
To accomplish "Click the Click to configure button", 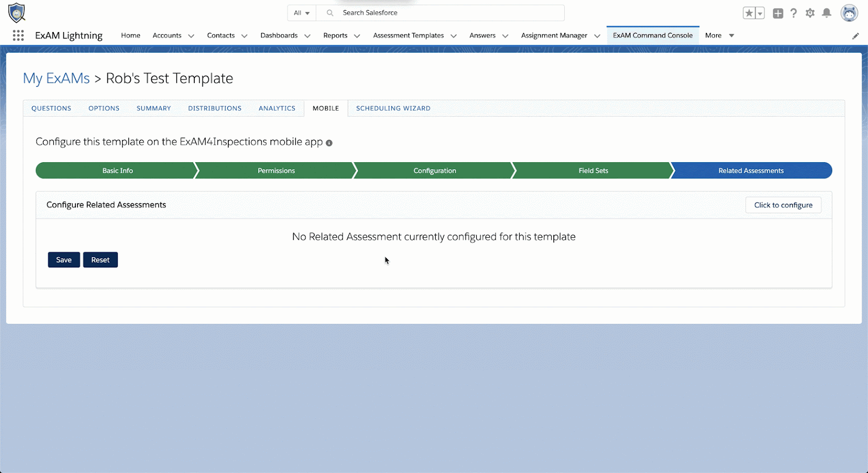I will (x=783, y=205).
